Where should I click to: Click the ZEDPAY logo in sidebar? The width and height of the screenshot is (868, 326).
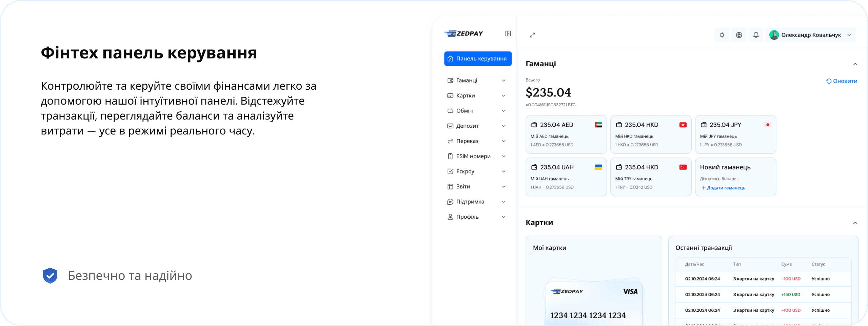click(x=464, y=34)
